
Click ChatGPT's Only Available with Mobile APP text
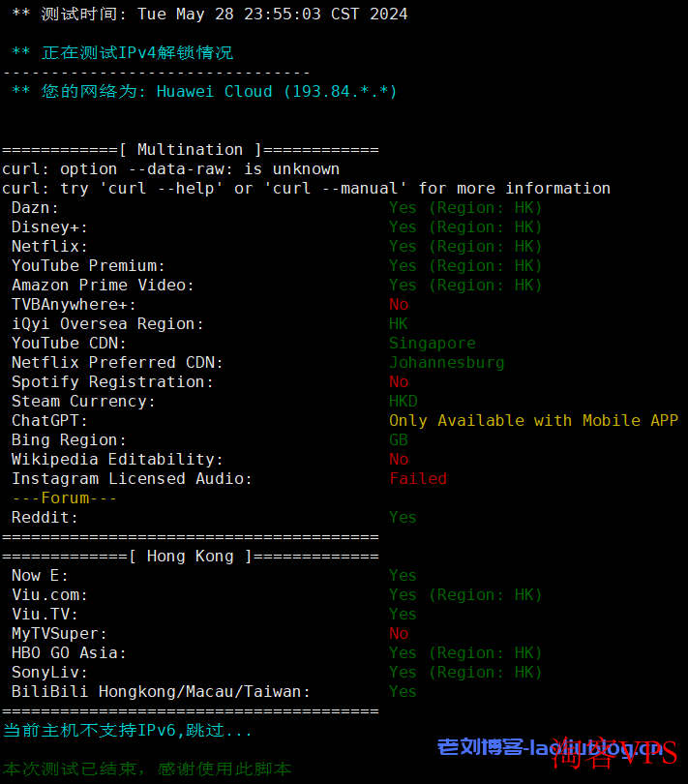[x=533, y=420]
